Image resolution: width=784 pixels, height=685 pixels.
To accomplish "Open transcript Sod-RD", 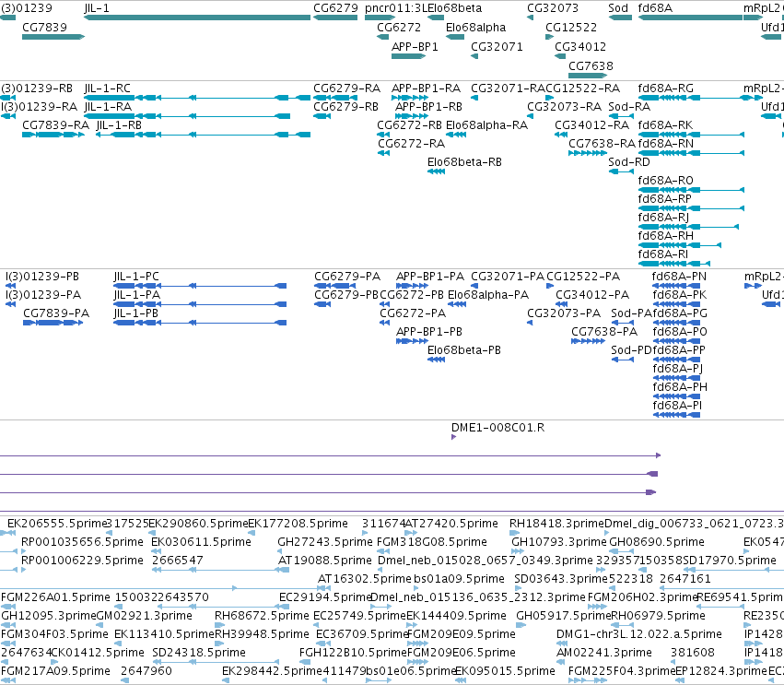I will [x=629, y=162].
